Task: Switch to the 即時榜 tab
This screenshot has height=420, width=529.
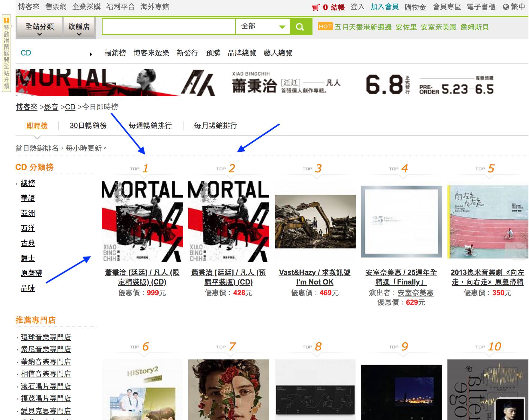Action: point(37,126)
